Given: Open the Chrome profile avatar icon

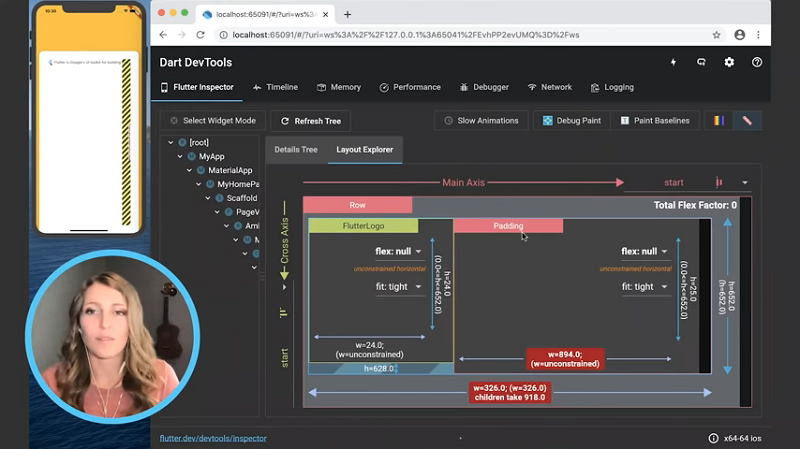Looking at the screenshot, I should click(x=739, y=35).
